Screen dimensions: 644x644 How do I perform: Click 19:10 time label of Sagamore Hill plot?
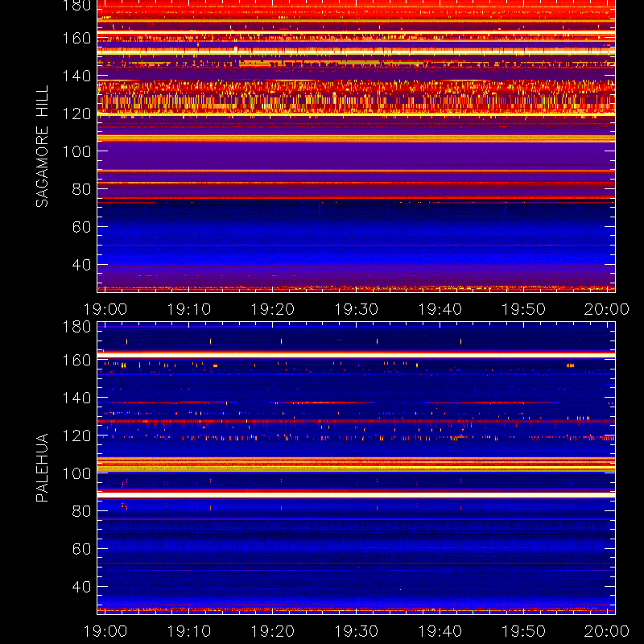pos(189,309)
